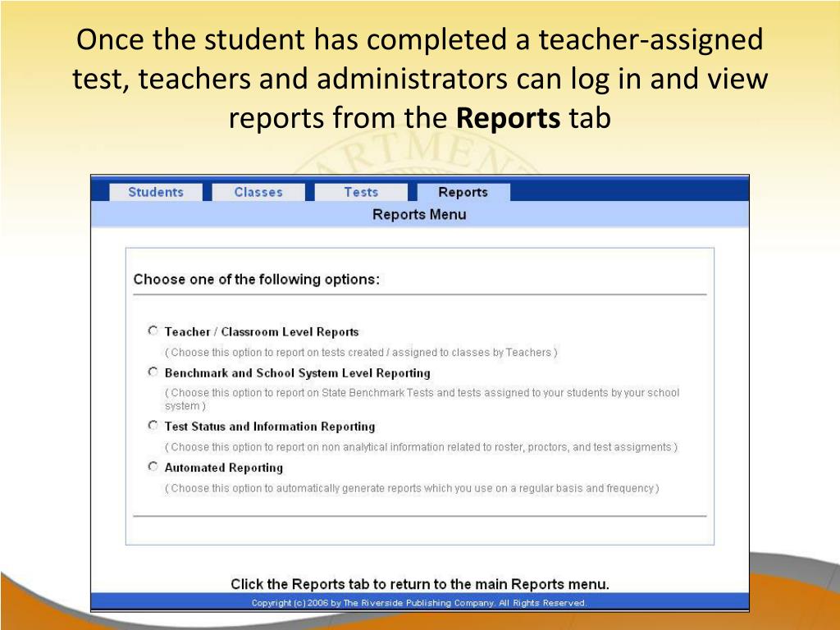Click description about State Benchmark Tests
The width and height of the screenshot is (840, 630).
pyautogui.click(x=422, y=399)
